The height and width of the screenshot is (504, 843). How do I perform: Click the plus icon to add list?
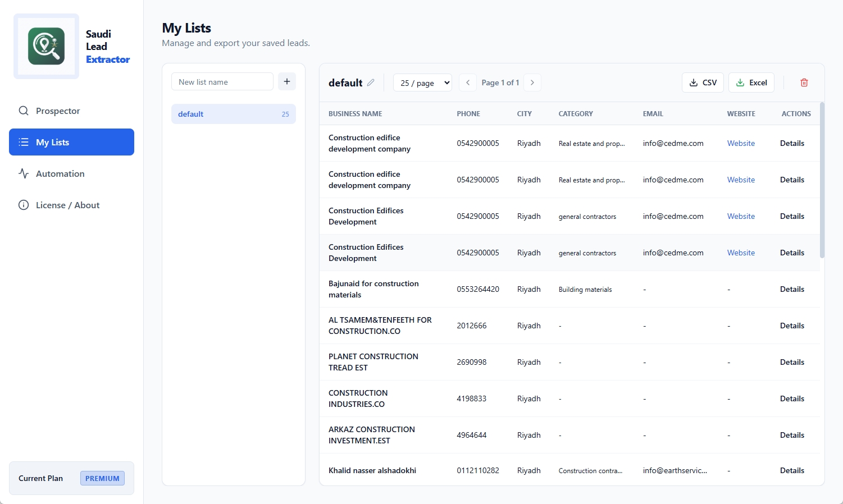(286, 81)
